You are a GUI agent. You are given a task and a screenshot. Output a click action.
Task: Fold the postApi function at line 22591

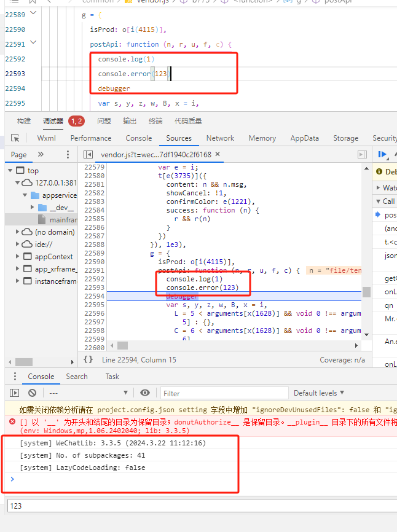[x=33, y=42]
